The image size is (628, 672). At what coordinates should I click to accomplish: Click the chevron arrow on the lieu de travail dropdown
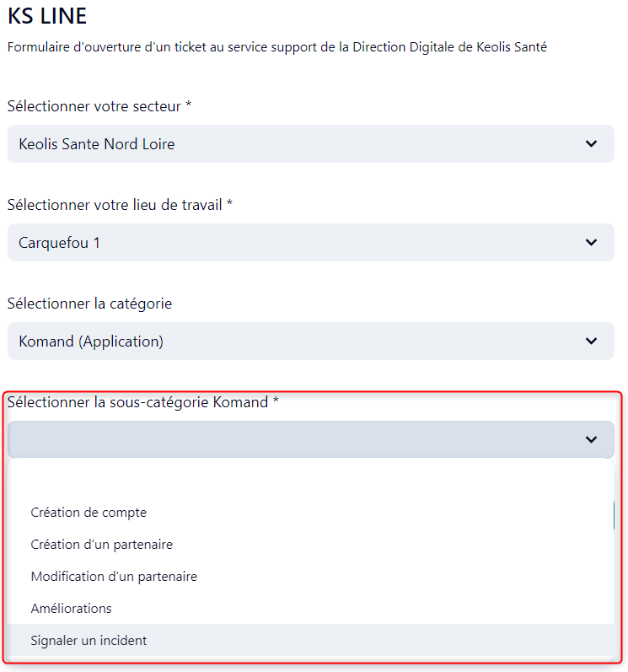click(x=591, y=243)
